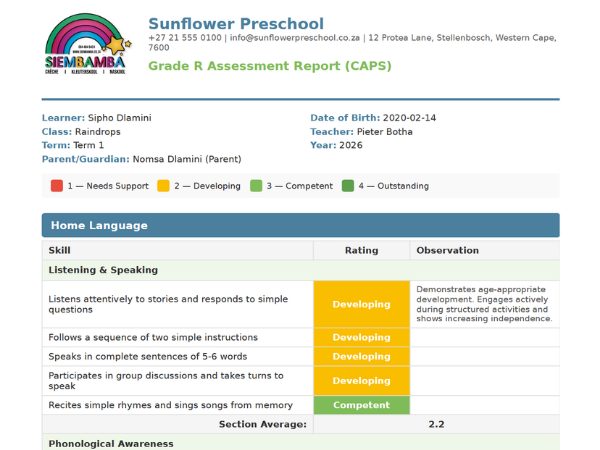Click the section average value 2.2
Image resolution: width=600 pixels, height=450 pixels.
(436, 424)
